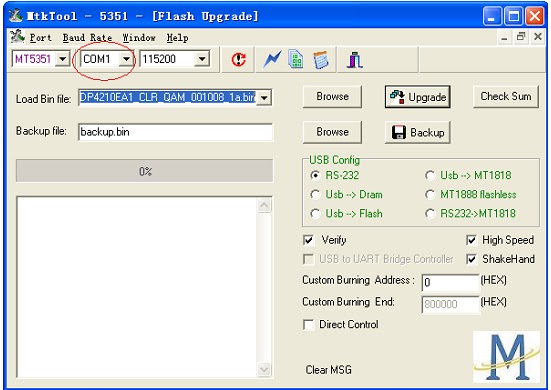The height and width of the screenshot is (390, 551).
Task: Click the Custom Burning Address field
Action: pos(450,282)
